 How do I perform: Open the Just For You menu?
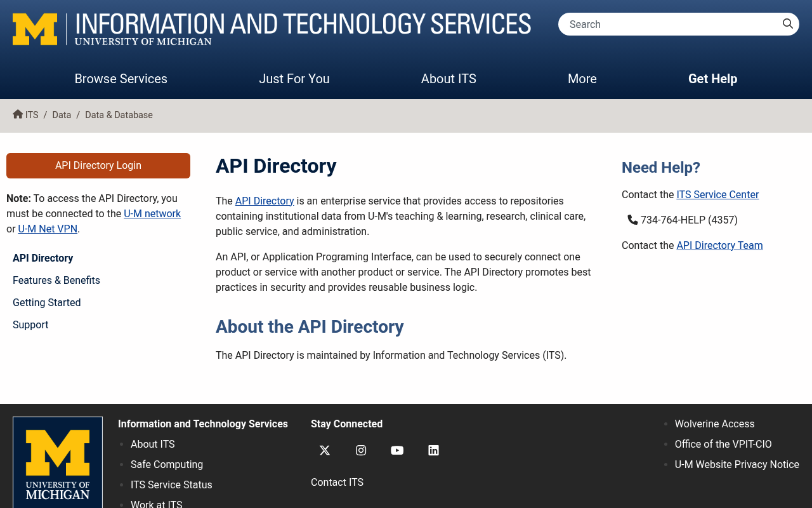(294, 79)
